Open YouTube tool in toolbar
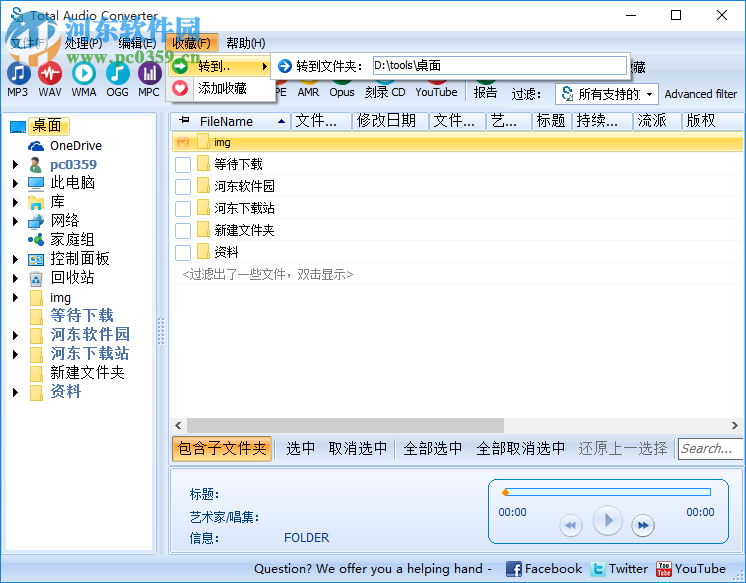The image size is (746, 583). (x=436, y=91)
